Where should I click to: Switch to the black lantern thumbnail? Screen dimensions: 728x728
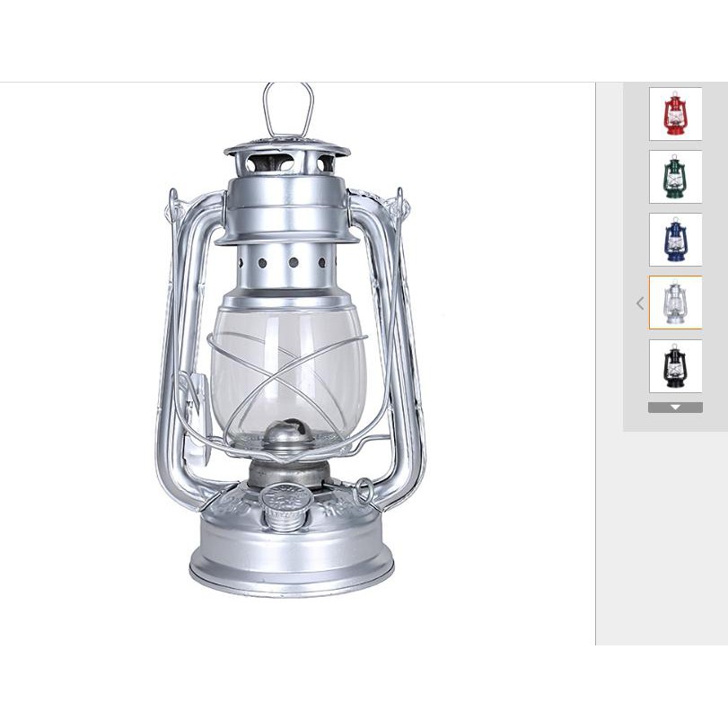pyautogui.click(x=676, y=366)
